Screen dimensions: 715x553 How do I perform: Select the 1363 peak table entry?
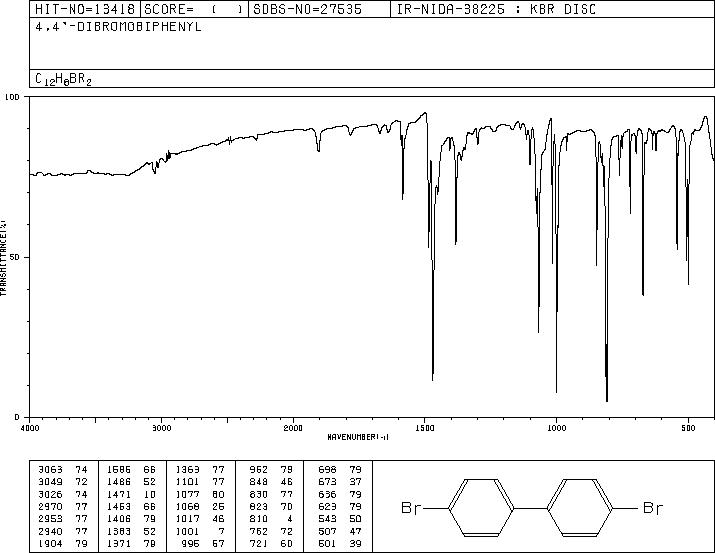click(x=187, y=469)
